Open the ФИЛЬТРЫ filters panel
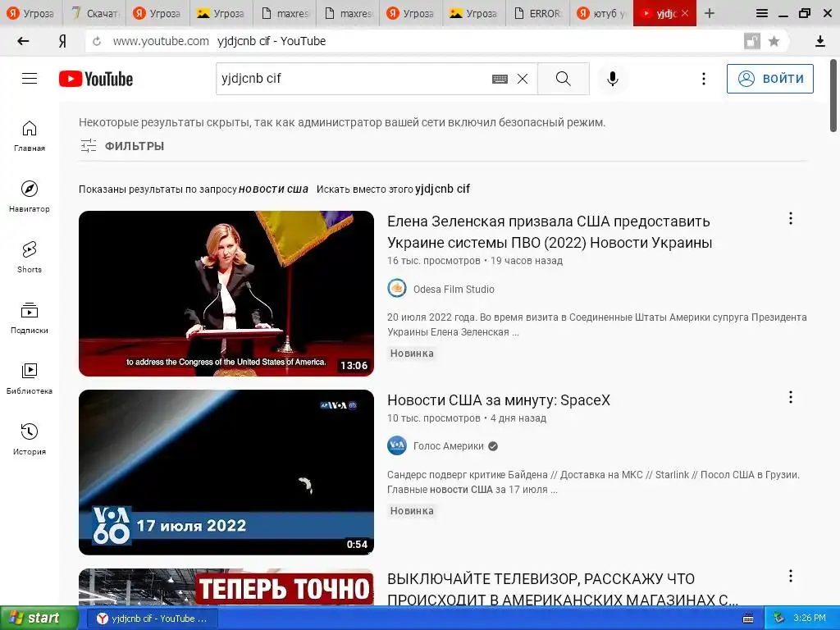840x630 pixels. point(122,146)
